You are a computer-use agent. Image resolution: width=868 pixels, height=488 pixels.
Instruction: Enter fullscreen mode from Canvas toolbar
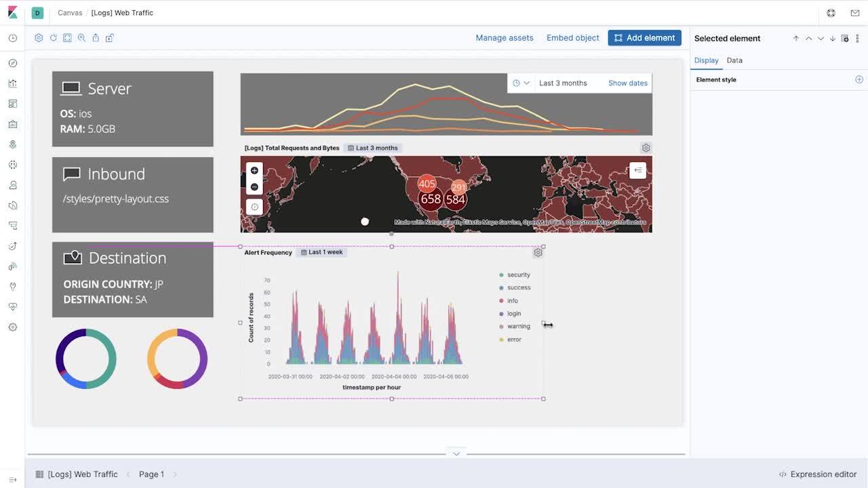tap(67, 38)
